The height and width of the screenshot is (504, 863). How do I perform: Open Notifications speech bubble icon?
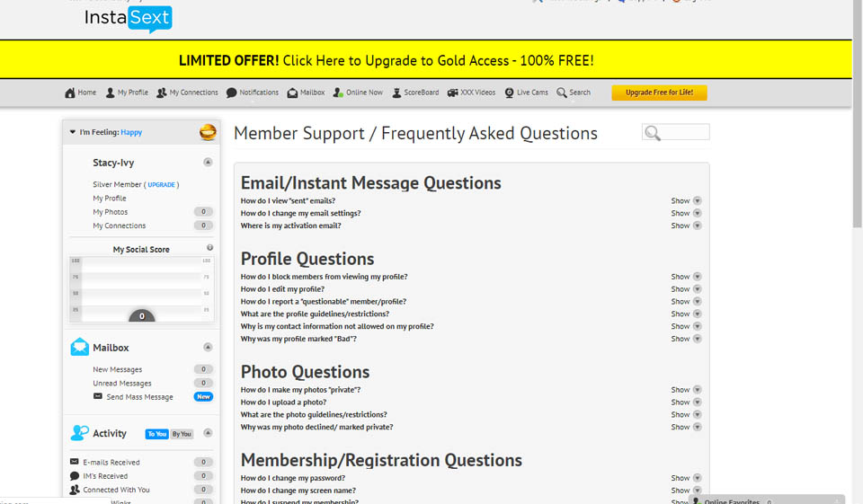[x=232, y=93]
